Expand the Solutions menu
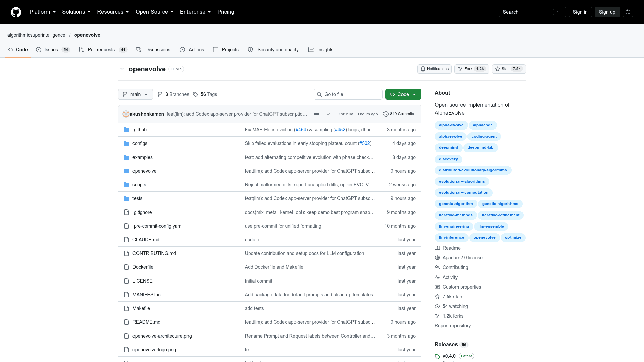644x362 pixels. pos(76,12)
